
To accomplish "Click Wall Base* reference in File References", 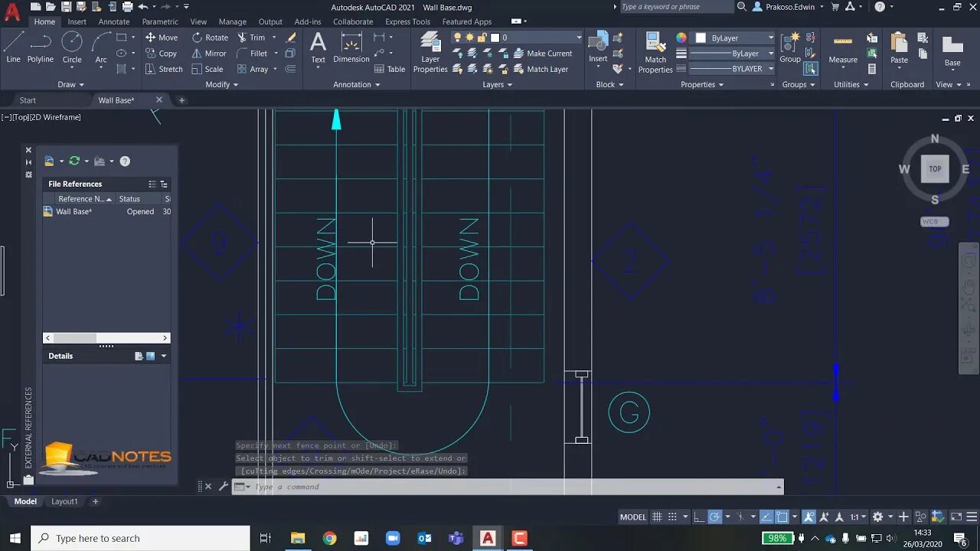I will (x=73, y=212).
